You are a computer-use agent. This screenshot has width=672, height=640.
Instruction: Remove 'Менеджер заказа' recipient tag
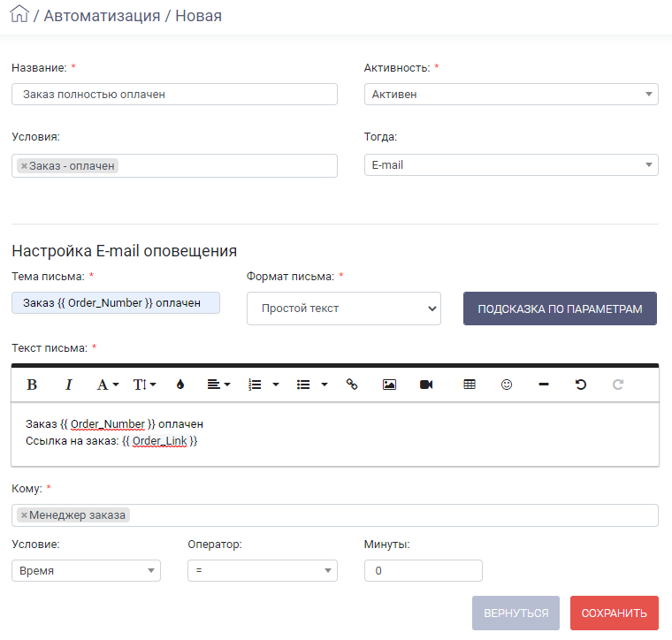[x=24, y=514]
